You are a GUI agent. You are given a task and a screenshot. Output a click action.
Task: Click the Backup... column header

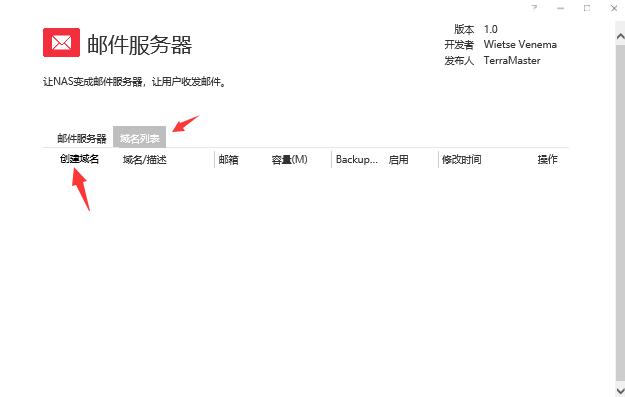pyautogui.click(x=357, y=159)
